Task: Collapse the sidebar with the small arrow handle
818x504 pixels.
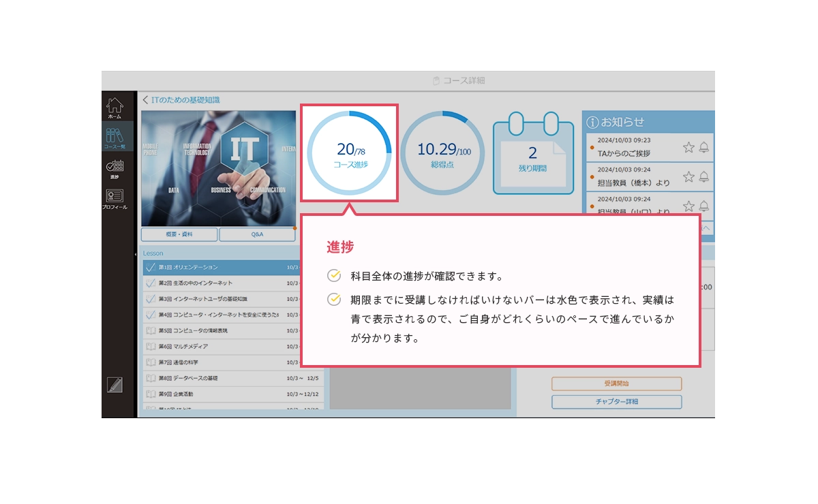Action: 135,254
